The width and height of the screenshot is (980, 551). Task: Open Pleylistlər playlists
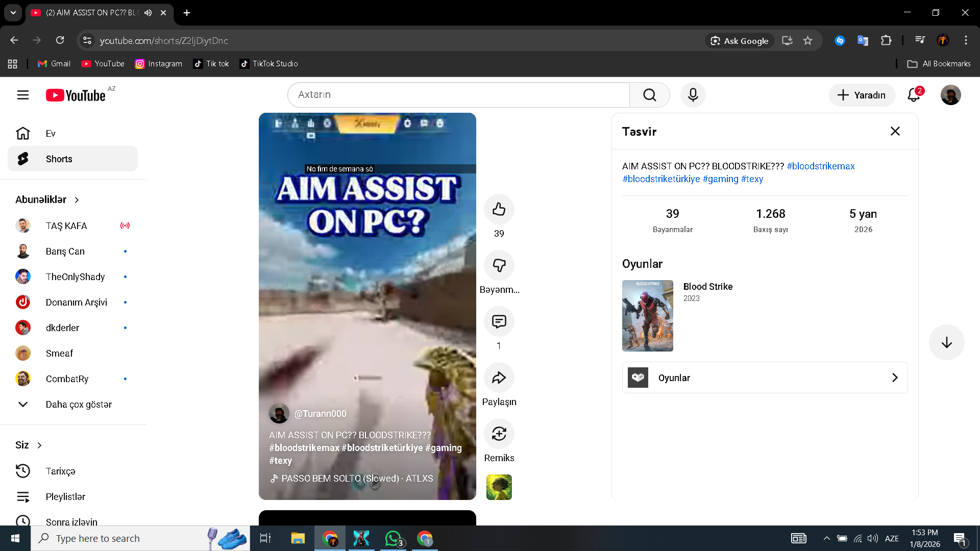click(x=72, y=496)
